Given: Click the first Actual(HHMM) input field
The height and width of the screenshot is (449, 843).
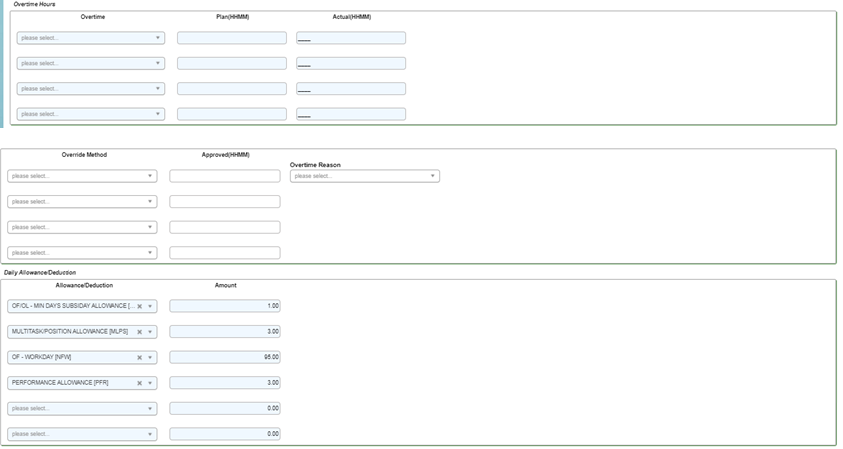Looking at the screenshot, I should [351, 38].
